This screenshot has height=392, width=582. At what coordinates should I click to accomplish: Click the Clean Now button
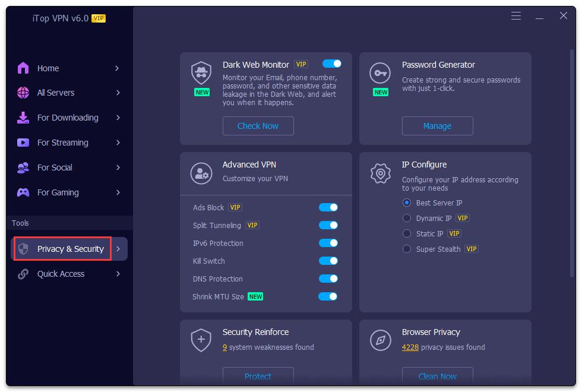[437, 376]
